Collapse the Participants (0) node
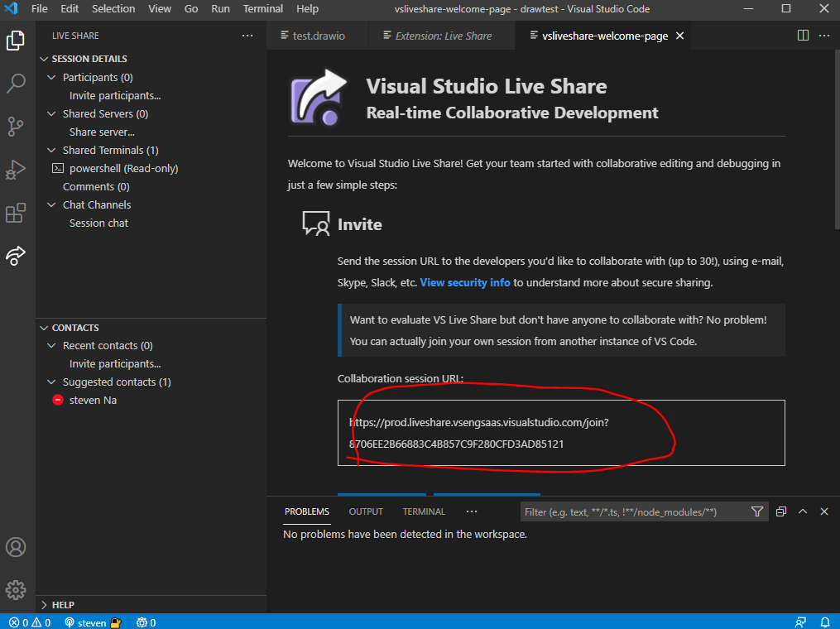Image resolution: width=840 pixels, height=629 pixels. tap(51, 77)
